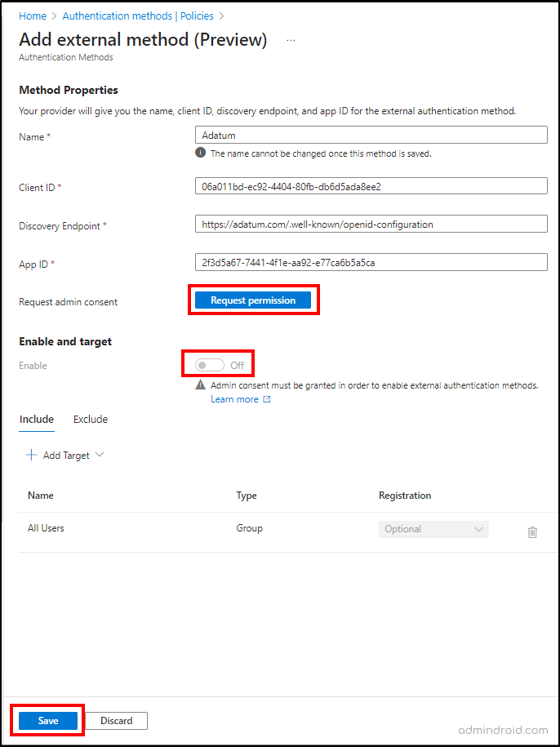
Task: Delete the All Users target via trash icon
Action: (x=532, y=532)
